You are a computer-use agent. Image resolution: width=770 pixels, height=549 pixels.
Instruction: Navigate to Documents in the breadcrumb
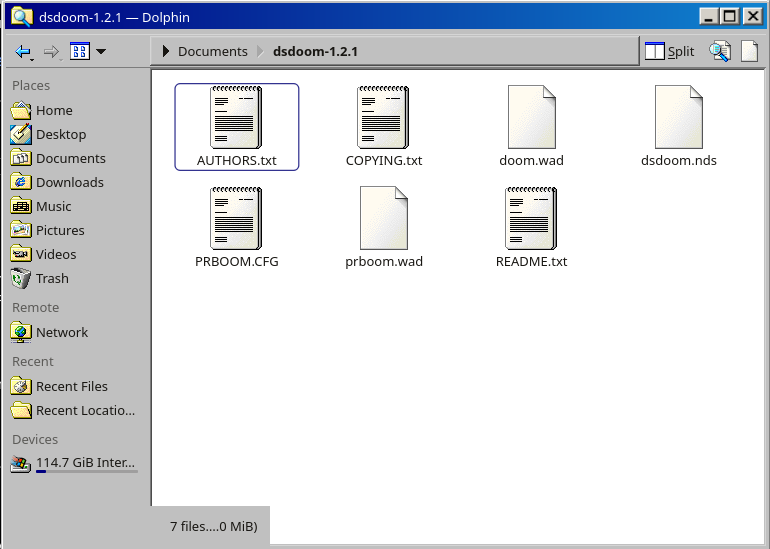(213, 52)
